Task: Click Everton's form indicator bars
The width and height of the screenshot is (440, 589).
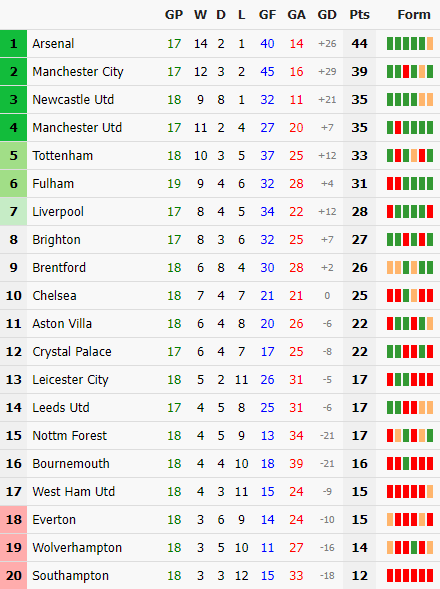Action: [x=410, y=520]
